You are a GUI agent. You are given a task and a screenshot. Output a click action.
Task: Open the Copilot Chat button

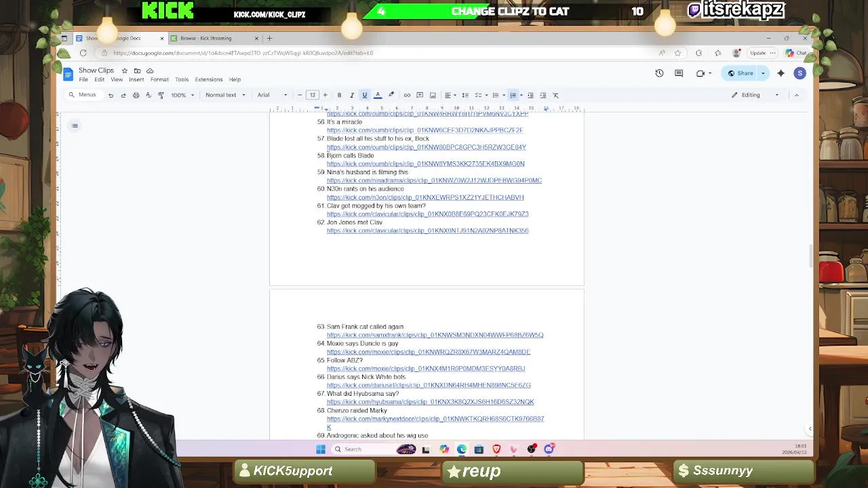point(797,53)
